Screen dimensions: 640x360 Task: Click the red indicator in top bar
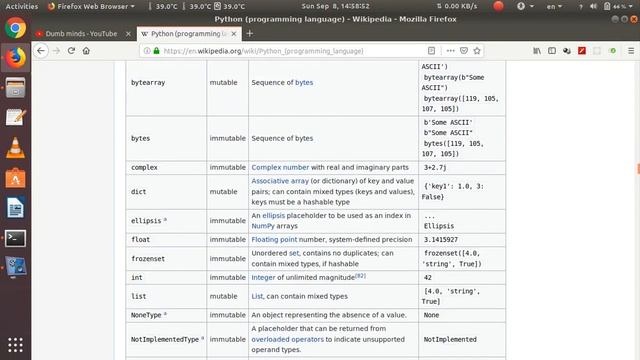pos(498,6)
